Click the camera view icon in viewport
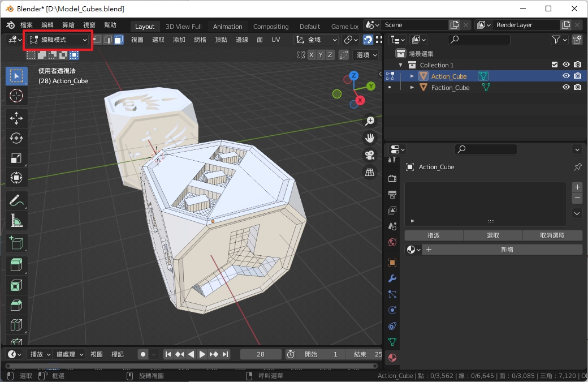This screenshot has width=588, height=382. (x=370, y=154)
